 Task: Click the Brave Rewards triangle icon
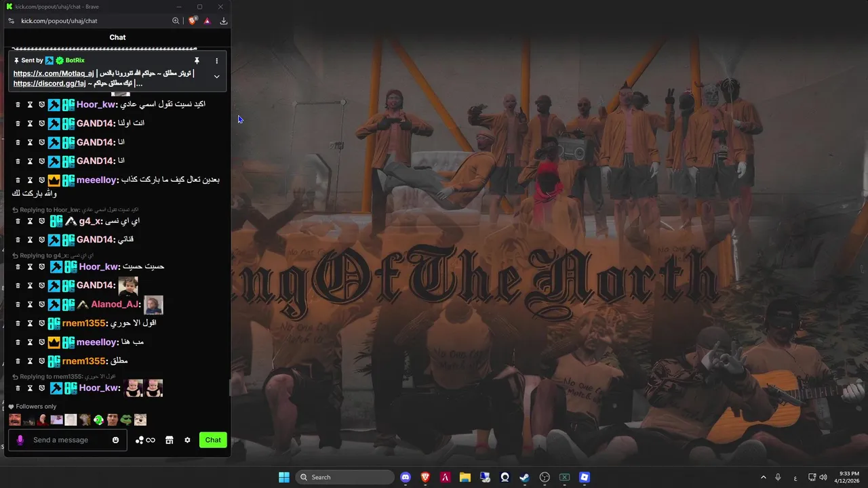coord(207,21)
